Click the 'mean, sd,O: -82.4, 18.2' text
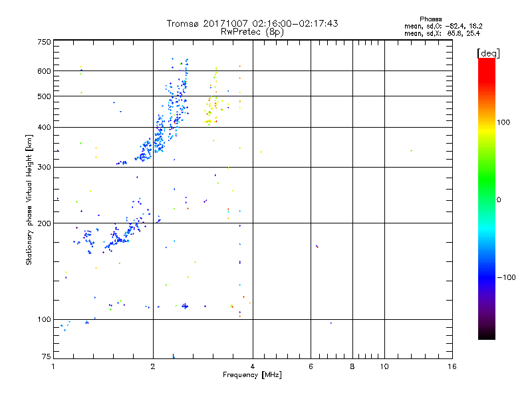This screenshot has height=399, width=532. point(444,26)
